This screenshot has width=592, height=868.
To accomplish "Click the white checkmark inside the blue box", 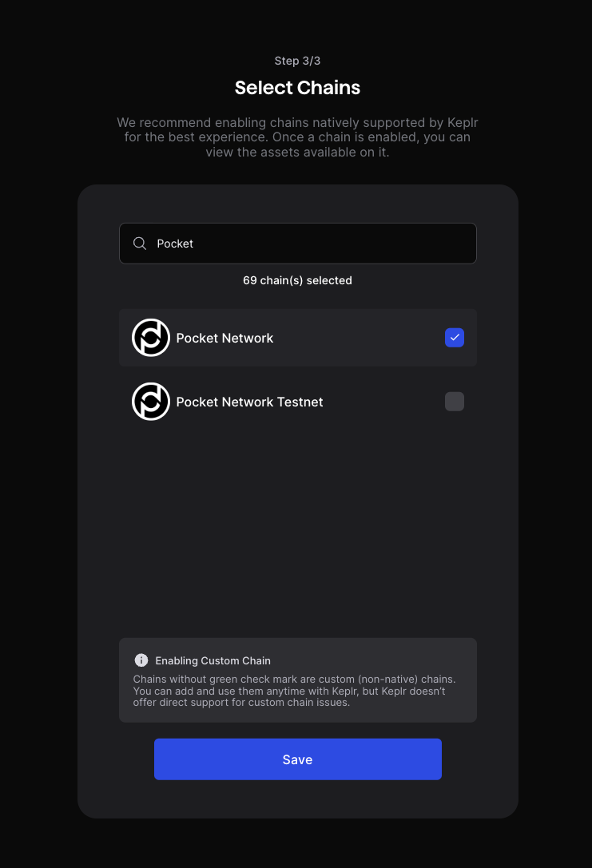I will [455, 337].
